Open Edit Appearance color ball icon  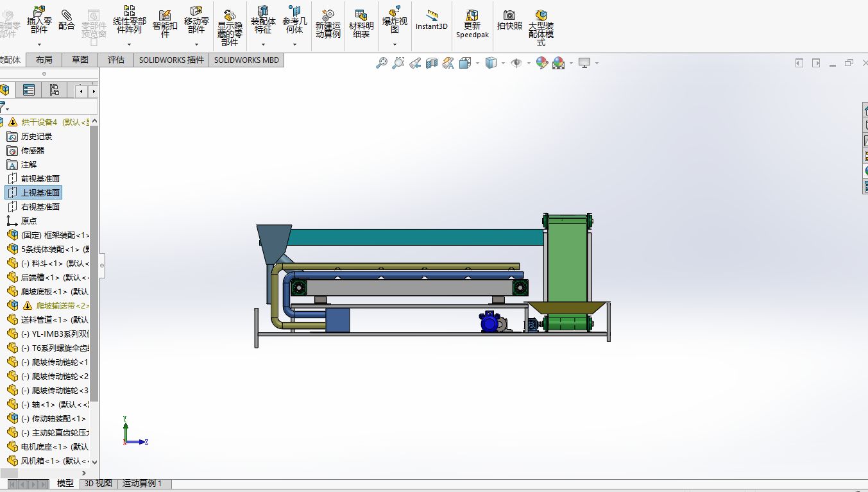(x=542, y=63)
